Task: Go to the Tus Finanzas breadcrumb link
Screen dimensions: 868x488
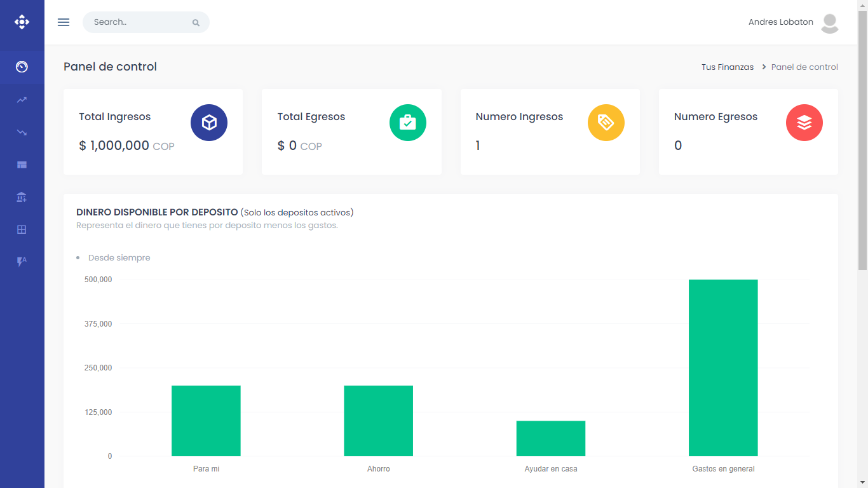Action: coord(727,67)
